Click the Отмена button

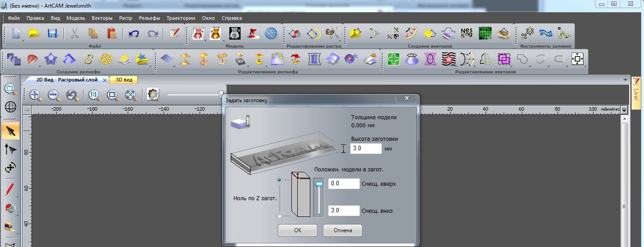[x=343, y=230]
